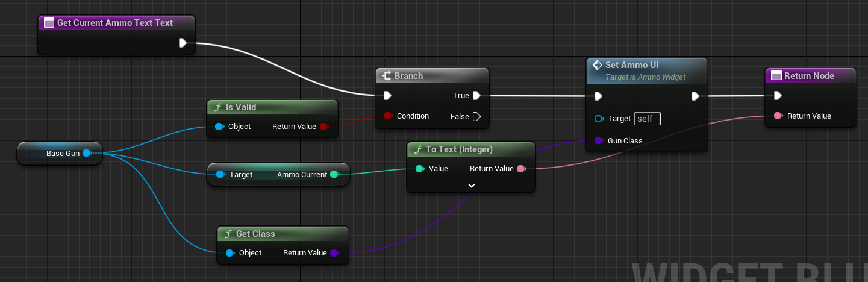Click the self Target input field
This screenshot has width=868, height=282.
[x=647, y=119]
